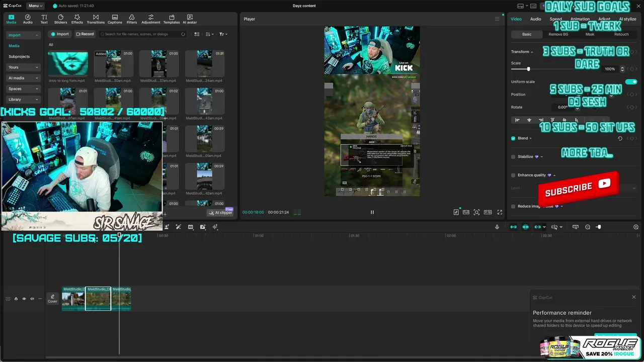
Task: Align layer to horizontal center
Action: pyautogui.click(x=529, y=120)
